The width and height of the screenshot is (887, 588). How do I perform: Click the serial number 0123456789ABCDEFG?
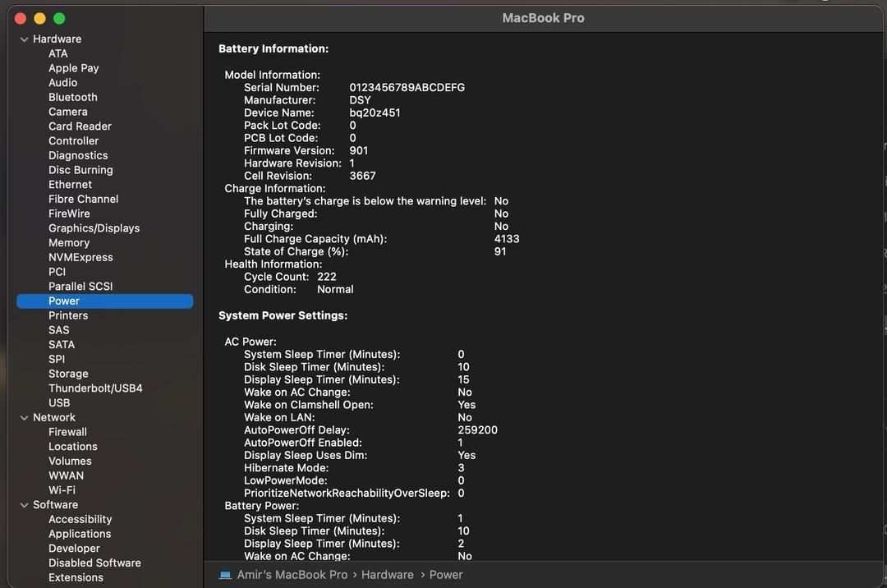coord(407,88)
